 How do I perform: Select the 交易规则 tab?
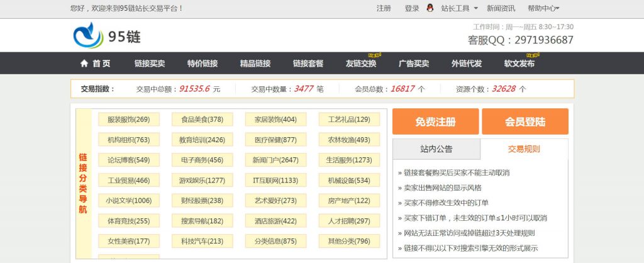pyautogui.click(x=524, y=149)
